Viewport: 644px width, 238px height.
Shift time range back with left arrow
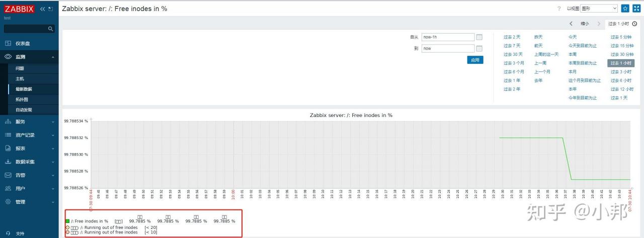click(x=571, y=24)
